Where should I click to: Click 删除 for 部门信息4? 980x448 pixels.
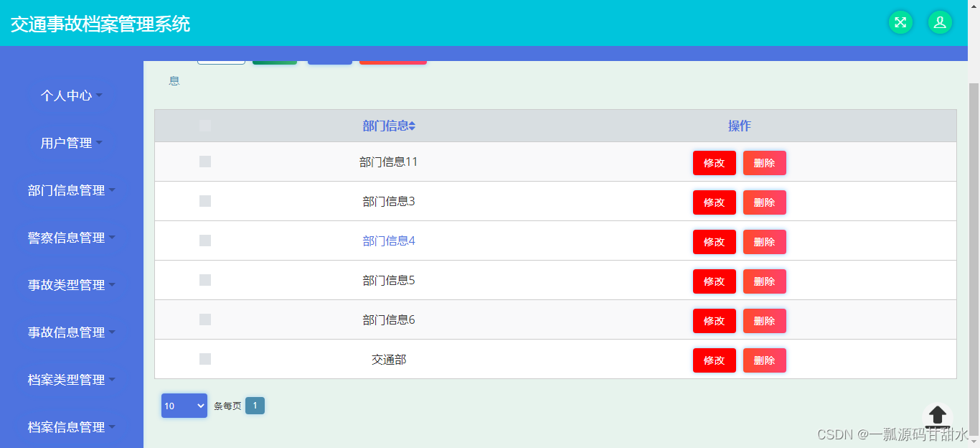pyautogui.click(x=765, y=242)
